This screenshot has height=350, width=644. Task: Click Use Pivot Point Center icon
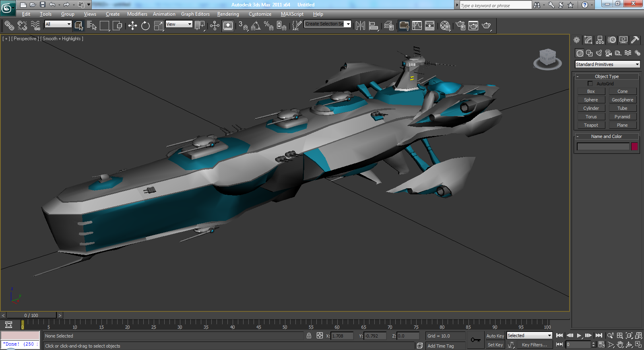click(x=200, y=26)
